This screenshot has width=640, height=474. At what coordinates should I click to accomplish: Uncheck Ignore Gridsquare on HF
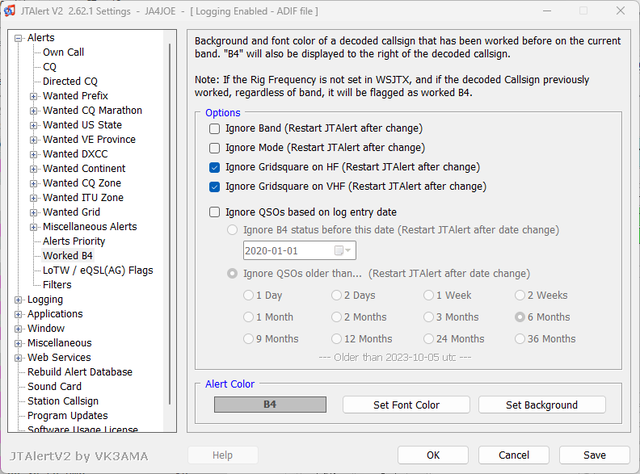[x=214, y=167]
